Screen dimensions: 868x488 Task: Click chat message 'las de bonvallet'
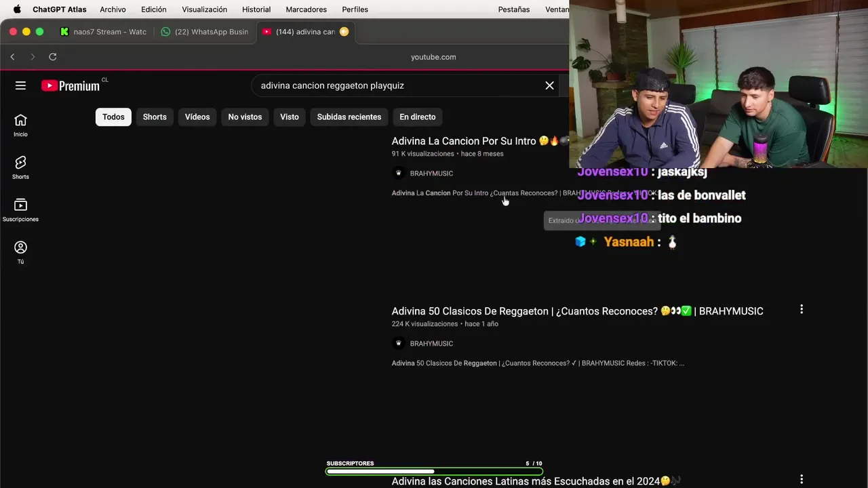click(x=702, y=195)
